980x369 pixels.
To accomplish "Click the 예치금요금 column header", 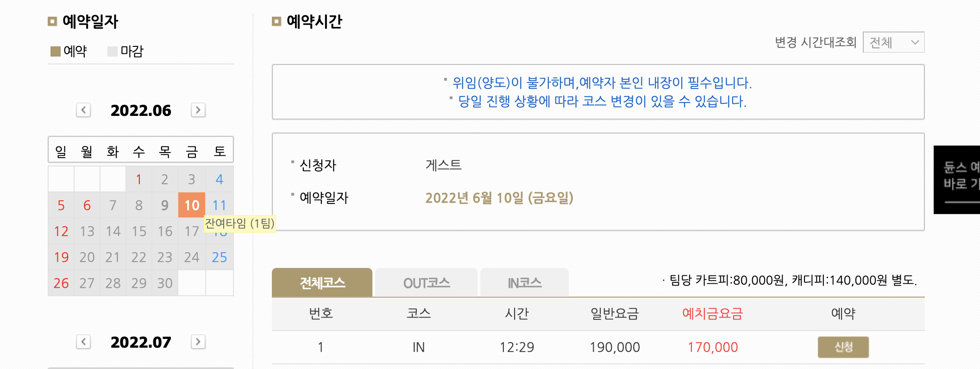I will [712, 314].
